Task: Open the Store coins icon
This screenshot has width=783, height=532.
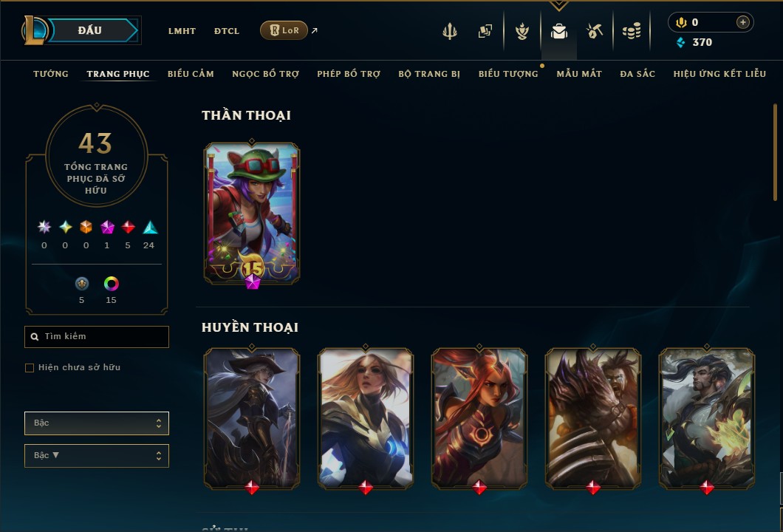Action: point(632,31)
